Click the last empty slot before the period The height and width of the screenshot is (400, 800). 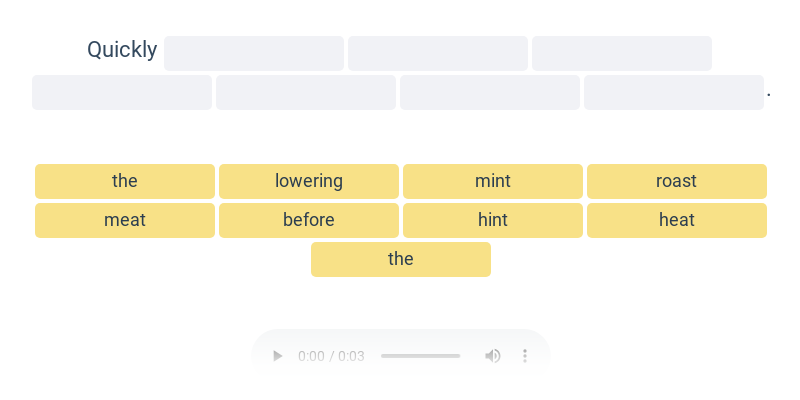[674, 92]
